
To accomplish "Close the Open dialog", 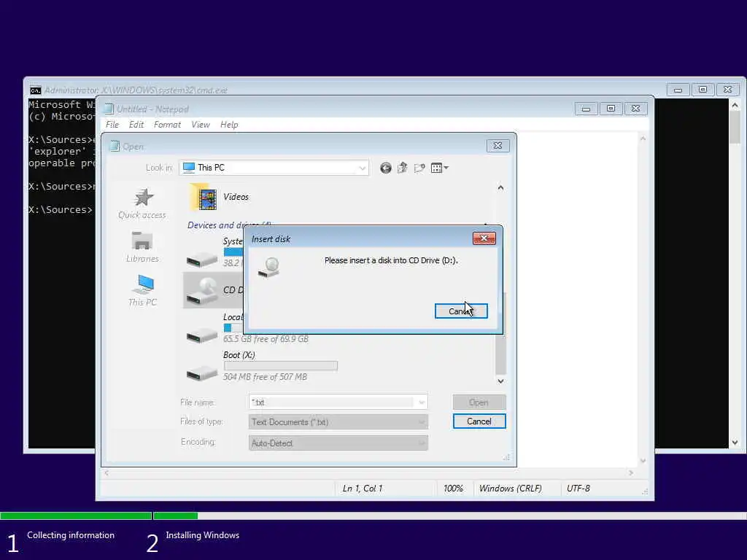I will (x=498, y=145).
